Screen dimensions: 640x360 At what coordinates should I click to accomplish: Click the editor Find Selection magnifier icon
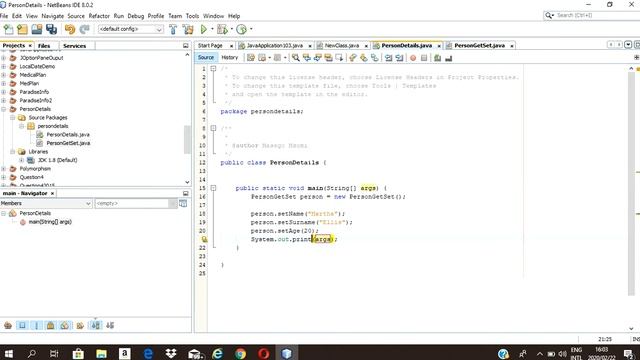click(x=296, y=58)
